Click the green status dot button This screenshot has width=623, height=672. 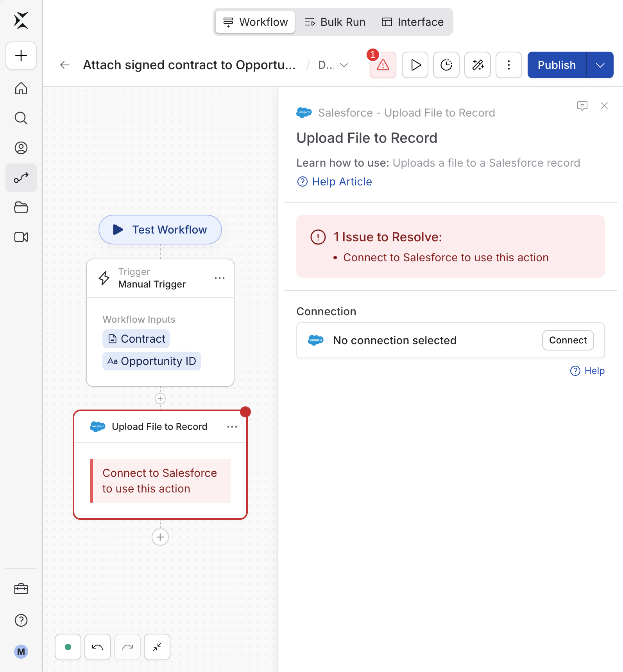(68, 647)
